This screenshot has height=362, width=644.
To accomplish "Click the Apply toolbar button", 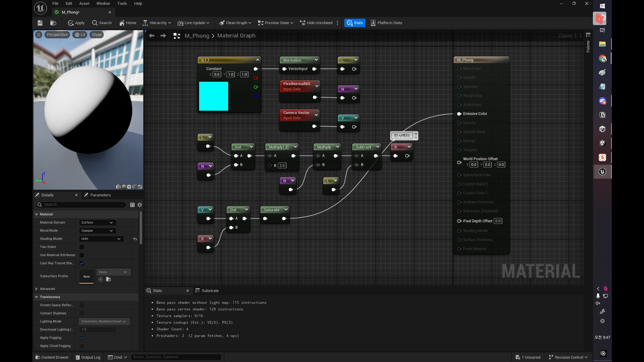I will [76, 23].
